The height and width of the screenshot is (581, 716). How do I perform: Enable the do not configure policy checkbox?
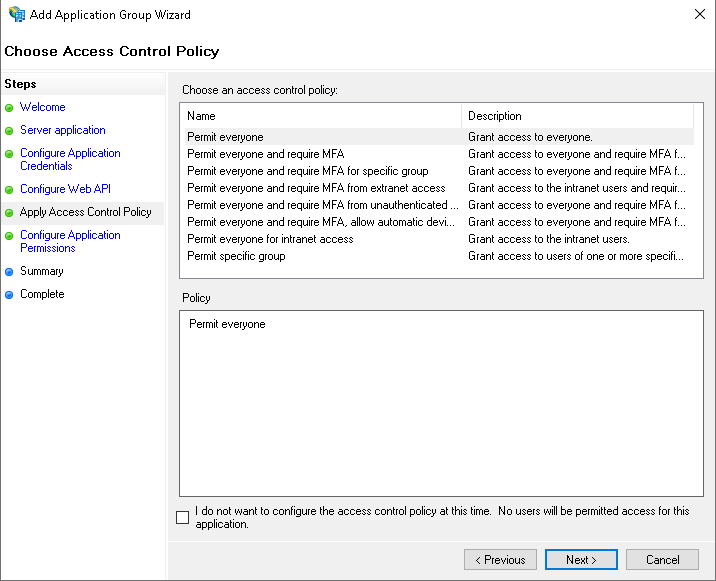pos(182,517)
